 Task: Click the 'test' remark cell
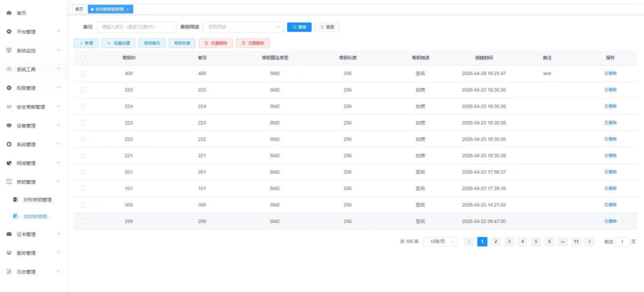pyautogui.click(x=547, y=73)
